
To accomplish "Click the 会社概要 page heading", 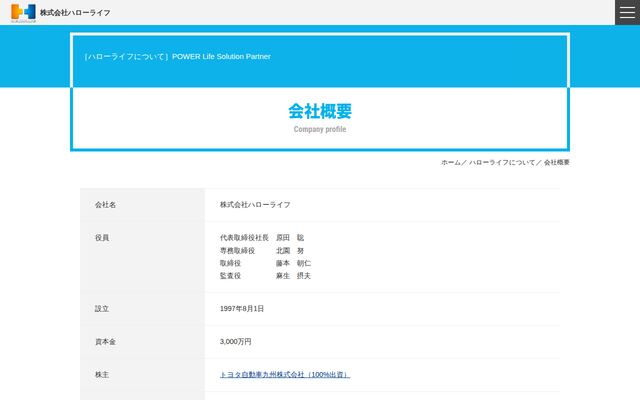I will pyautogui.click(x=320, y=111).
